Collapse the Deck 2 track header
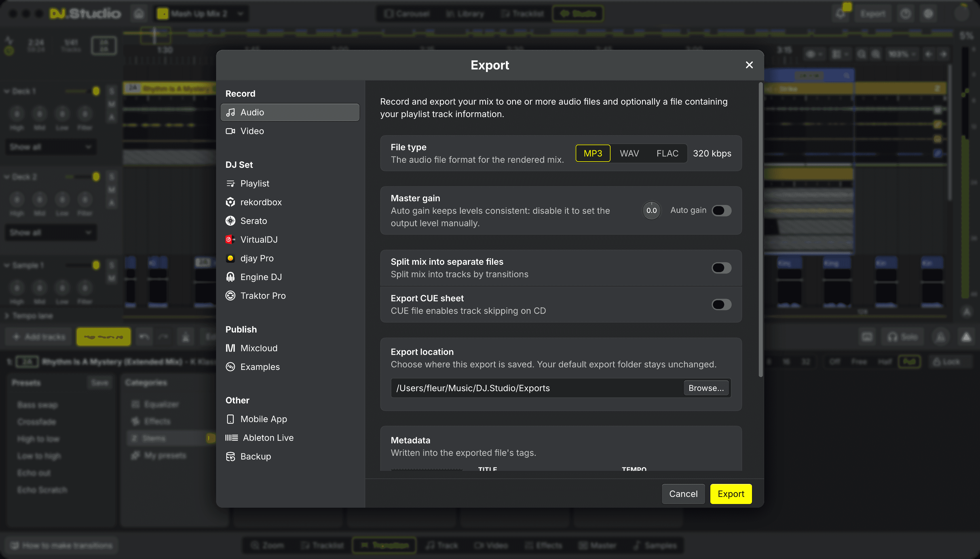 click(x=7, y=177)
